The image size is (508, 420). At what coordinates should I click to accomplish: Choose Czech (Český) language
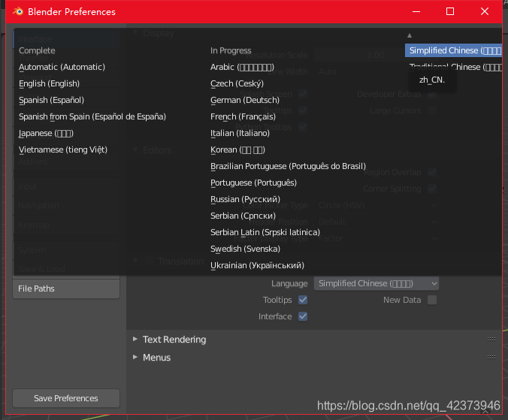tap(237, 83)
